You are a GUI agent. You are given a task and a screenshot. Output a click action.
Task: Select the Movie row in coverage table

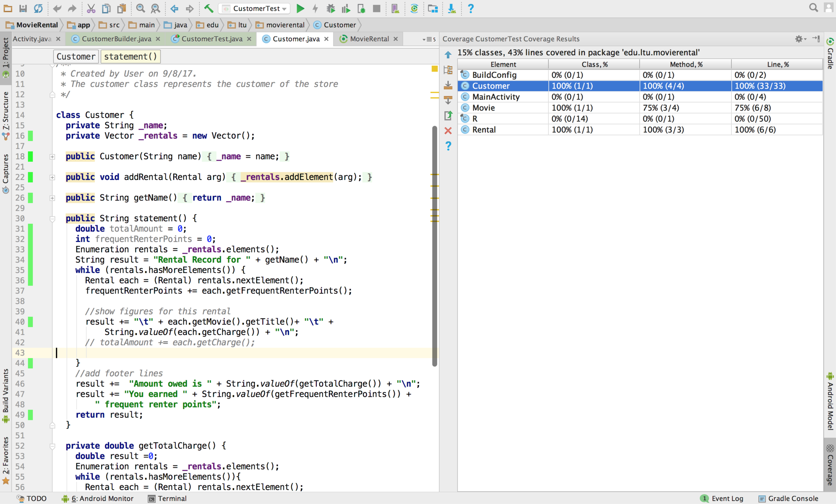(483, 108)
